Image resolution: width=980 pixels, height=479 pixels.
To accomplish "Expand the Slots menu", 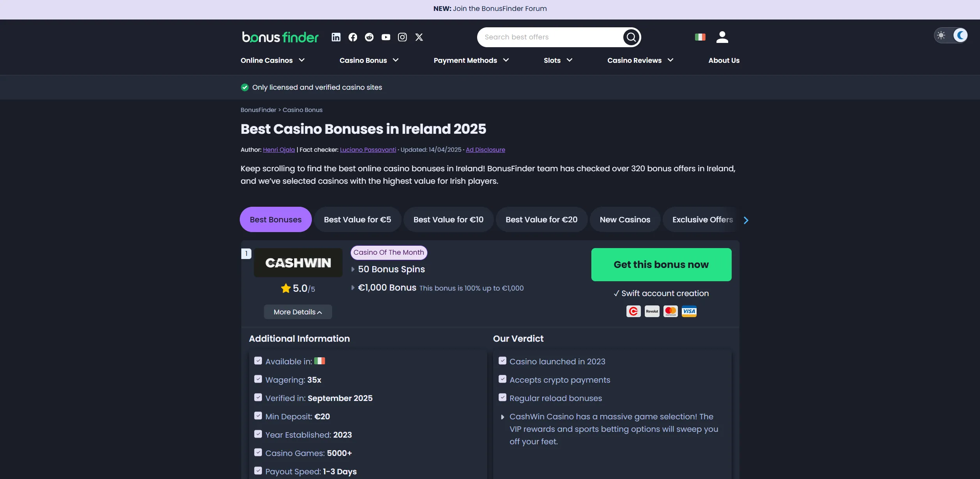I will [x=558, y=60].
